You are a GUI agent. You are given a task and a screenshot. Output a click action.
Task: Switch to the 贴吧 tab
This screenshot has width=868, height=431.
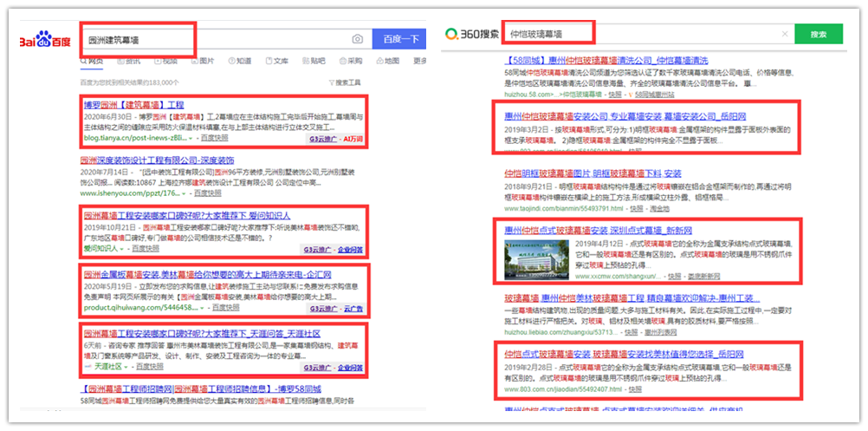point(314,61)
